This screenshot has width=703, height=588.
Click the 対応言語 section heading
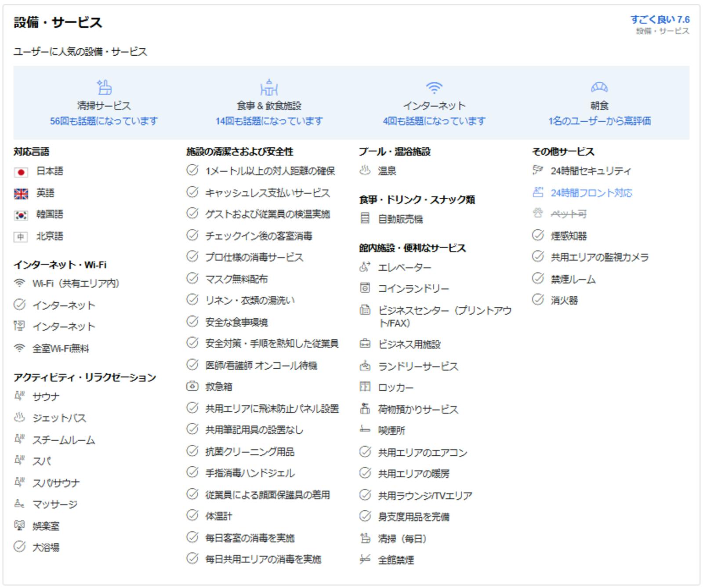pyautogui.click(x=31, y=152)
